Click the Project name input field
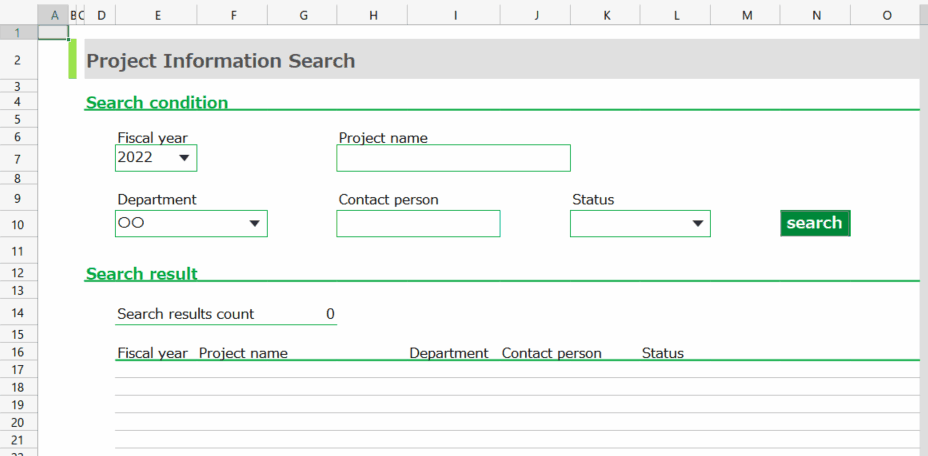The image size is (928, 456). tap(453, 158)
